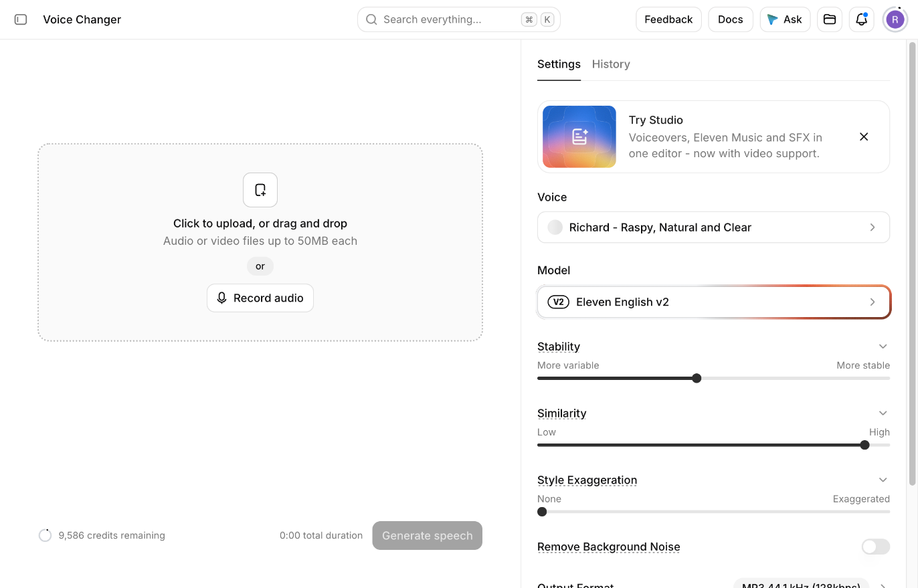Open the Eleven English v2 model selector
This screenshot has height=588, width=918.
coord(713,302)
